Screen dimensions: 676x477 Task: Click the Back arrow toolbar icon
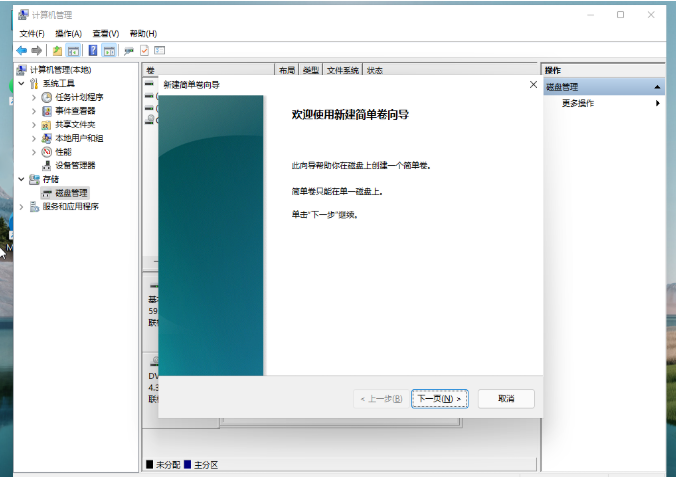(21, 50)
